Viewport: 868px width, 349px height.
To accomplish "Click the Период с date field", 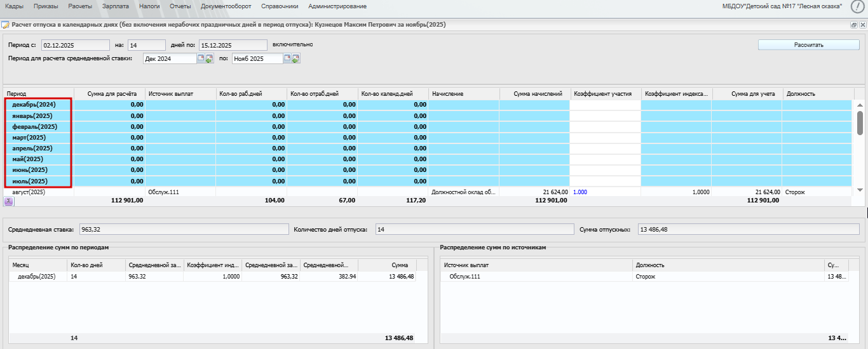I will pyautogui.click(x=76, y=45).
